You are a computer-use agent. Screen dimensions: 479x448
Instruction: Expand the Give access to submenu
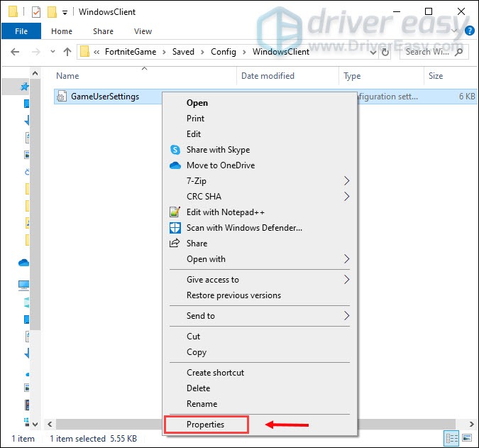pos(260,280)
